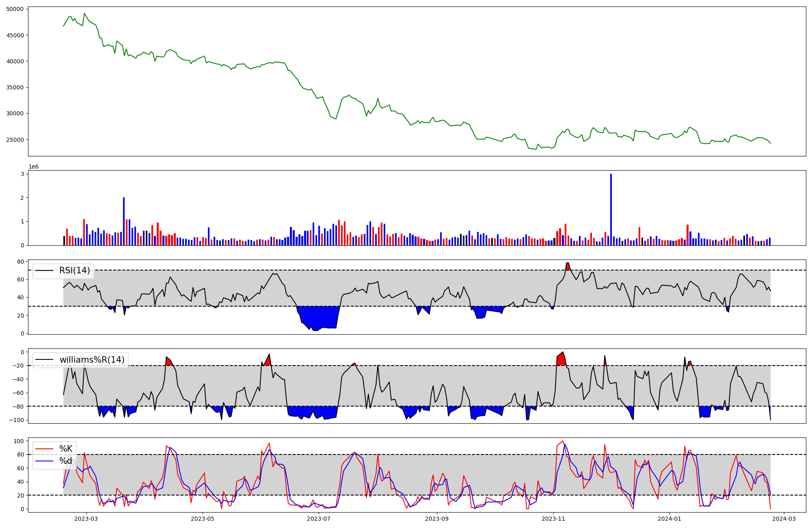Click the 2 million volume bar in March 2023
The height and width of the screenshot is (528, 812).
coord(124,221)
